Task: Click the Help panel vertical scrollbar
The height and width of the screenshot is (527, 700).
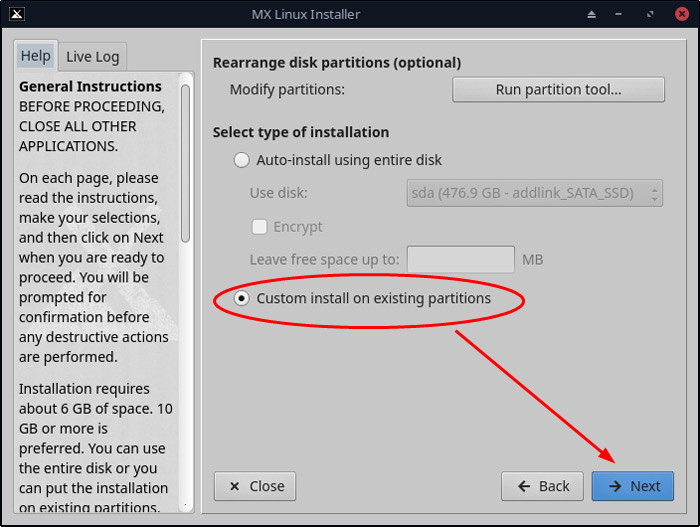Action: tap(185, 160)
